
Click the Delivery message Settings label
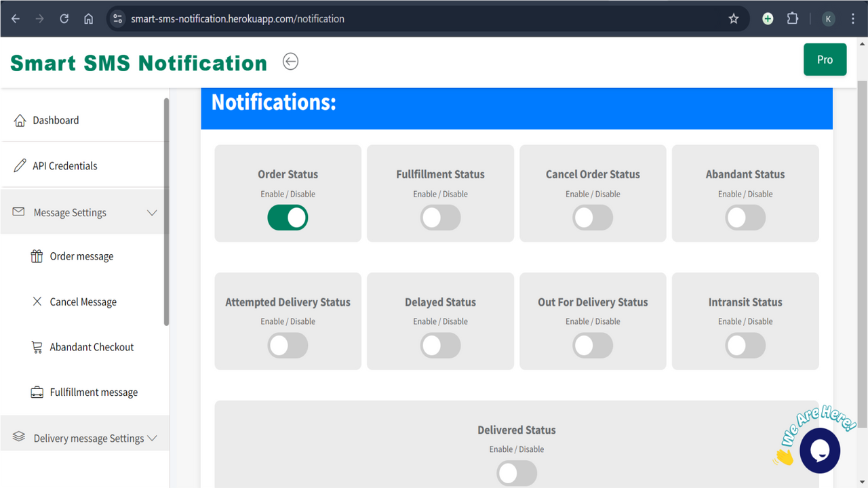click(89, 439)
